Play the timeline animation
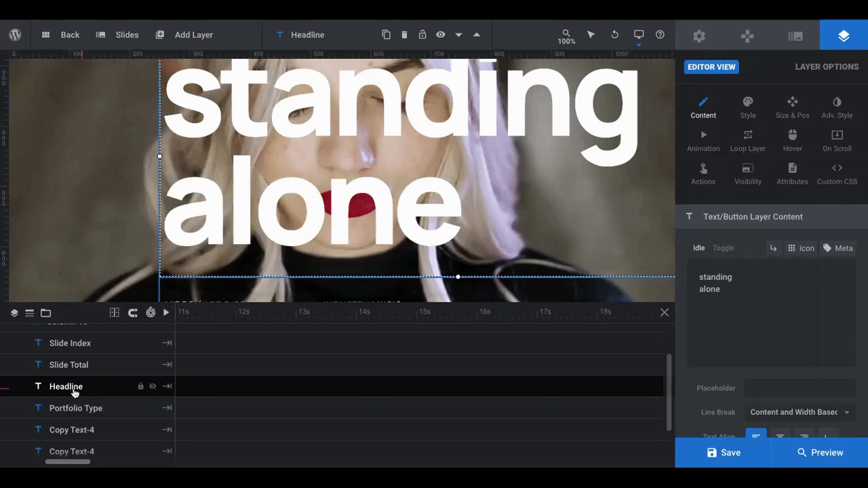 [x=166, y=312]
